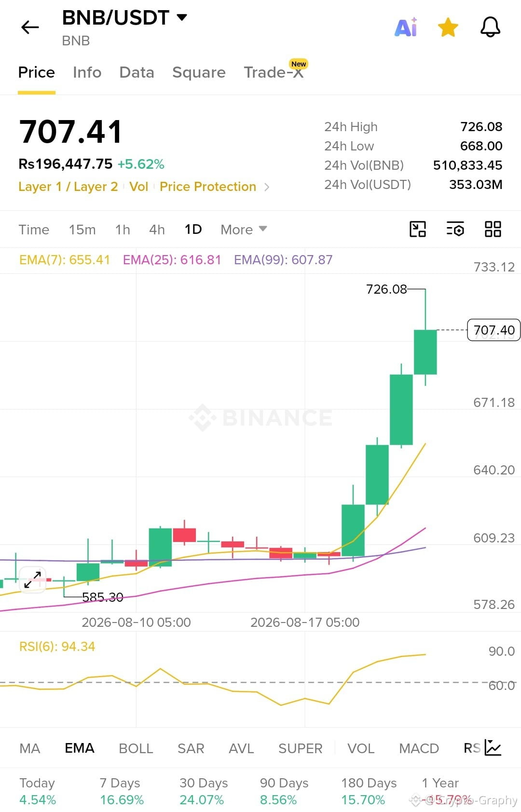
Task: Click the 180 Days 15.70% performance
Action: tap(369, 791)
